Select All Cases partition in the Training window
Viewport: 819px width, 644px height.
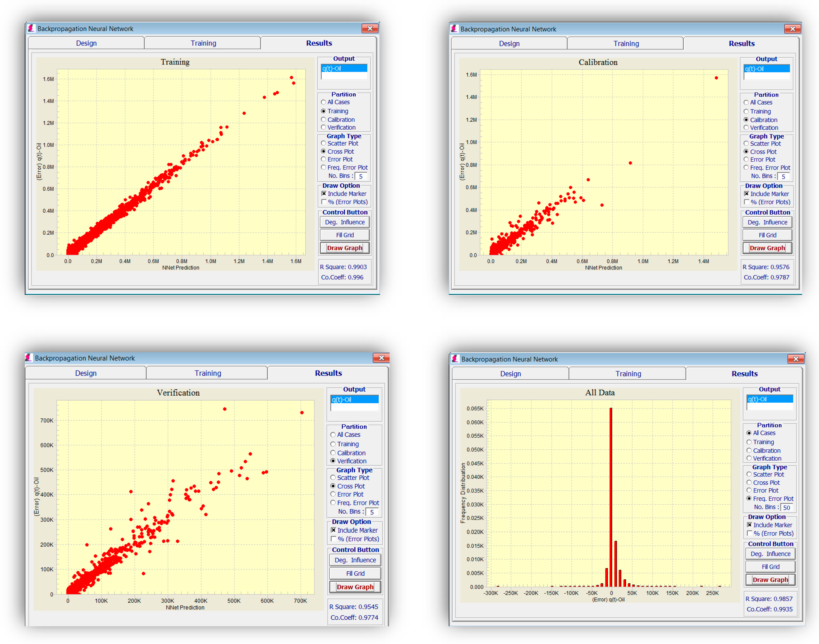coord(335,102)
